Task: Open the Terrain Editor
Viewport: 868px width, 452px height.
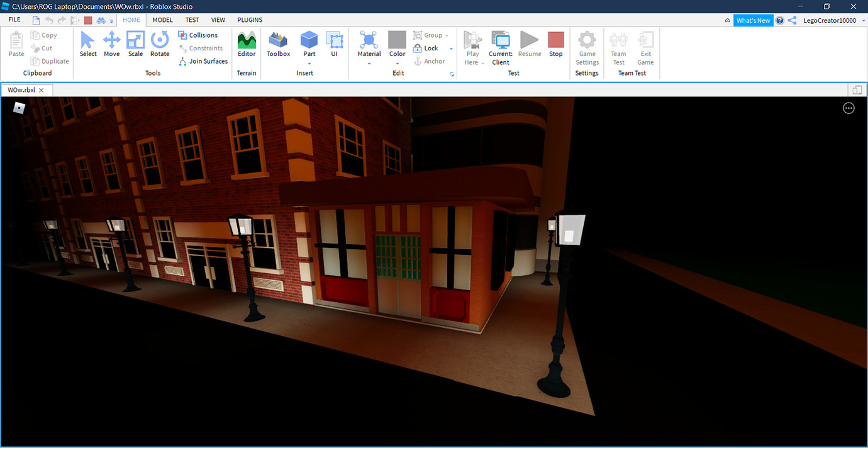Action: (x=247, y=44)
